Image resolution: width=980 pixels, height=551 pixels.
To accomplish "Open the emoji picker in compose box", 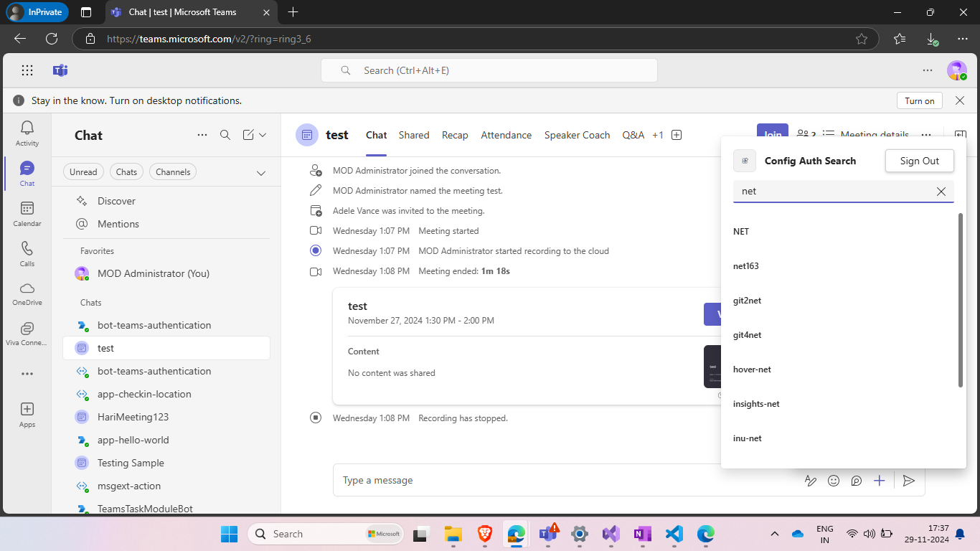I will click(834, 481).
